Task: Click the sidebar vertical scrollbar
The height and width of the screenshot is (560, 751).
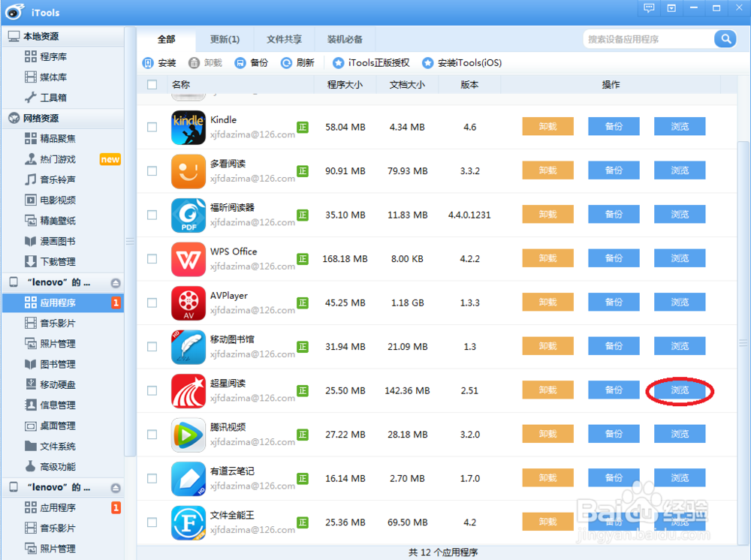Action: [x=130, y=242]
